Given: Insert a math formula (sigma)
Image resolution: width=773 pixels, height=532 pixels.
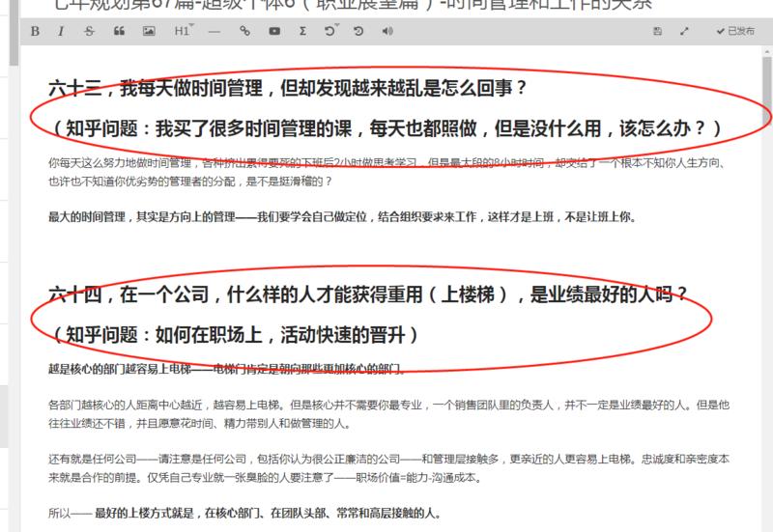Looking at the screenshot, I should click(302, 31).
